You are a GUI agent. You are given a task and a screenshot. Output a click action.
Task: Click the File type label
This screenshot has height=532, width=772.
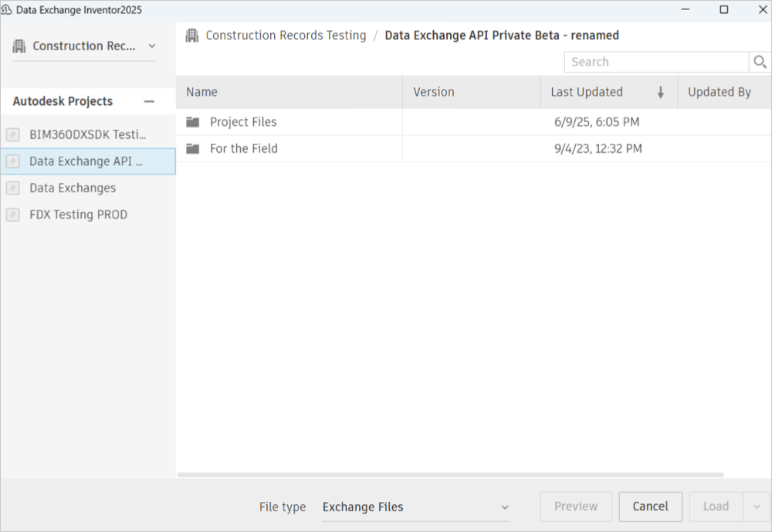pyautogui.click(x=283, y=507)
